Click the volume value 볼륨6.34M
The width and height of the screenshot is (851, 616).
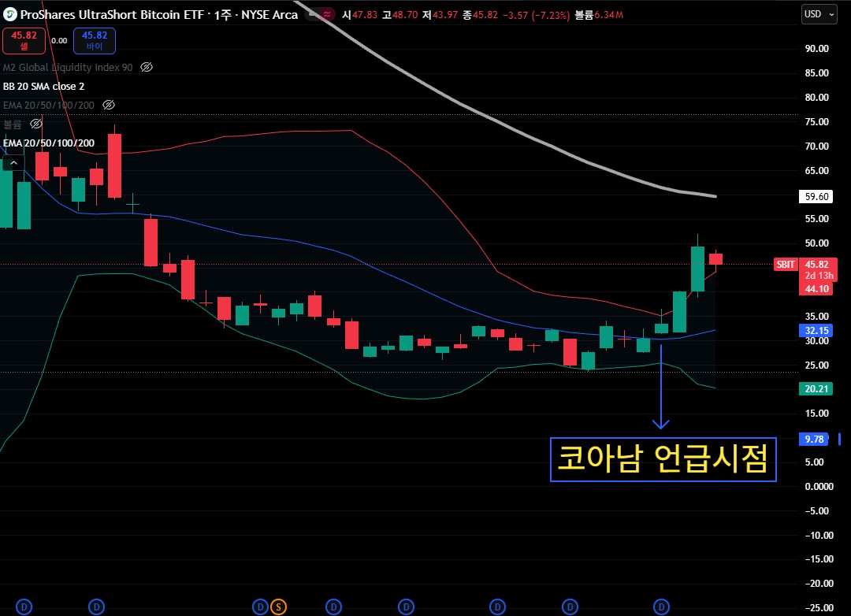[599, 15]
